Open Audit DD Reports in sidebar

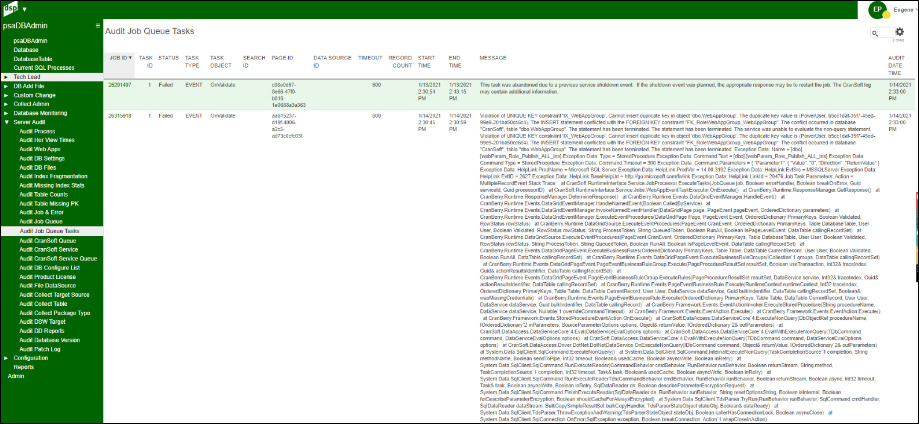point(42,331)
